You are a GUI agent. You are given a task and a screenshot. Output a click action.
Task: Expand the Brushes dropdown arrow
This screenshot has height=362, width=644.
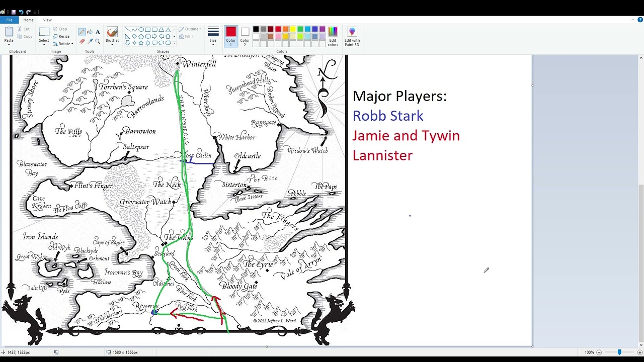pyautogui.click(x=112, y=44)
